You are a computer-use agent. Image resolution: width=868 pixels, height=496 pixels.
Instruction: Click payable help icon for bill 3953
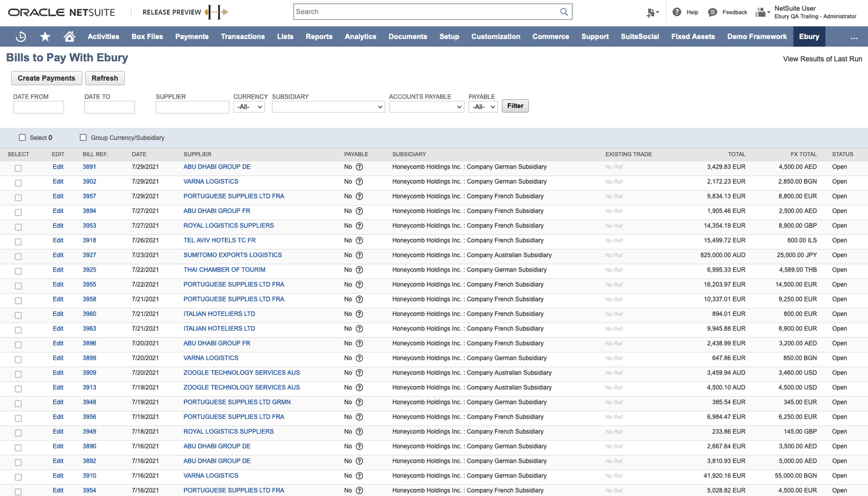[x=359, y=226]
